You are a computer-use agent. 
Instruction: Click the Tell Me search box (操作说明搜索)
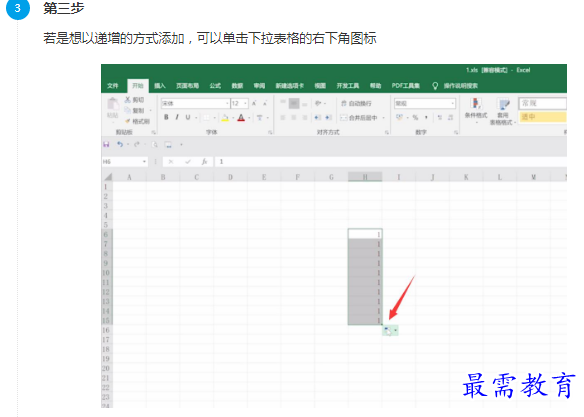[455, 86]
